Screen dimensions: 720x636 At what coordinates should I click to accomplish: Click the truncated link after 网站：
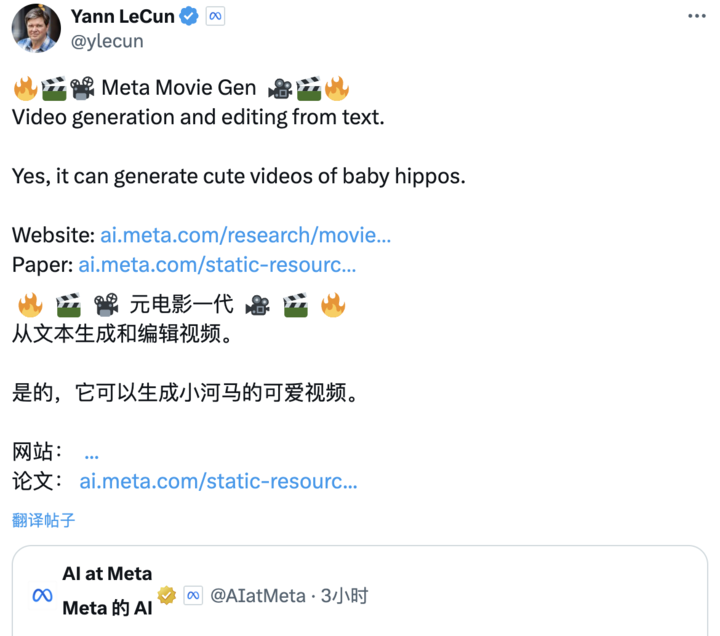point(91,452)
